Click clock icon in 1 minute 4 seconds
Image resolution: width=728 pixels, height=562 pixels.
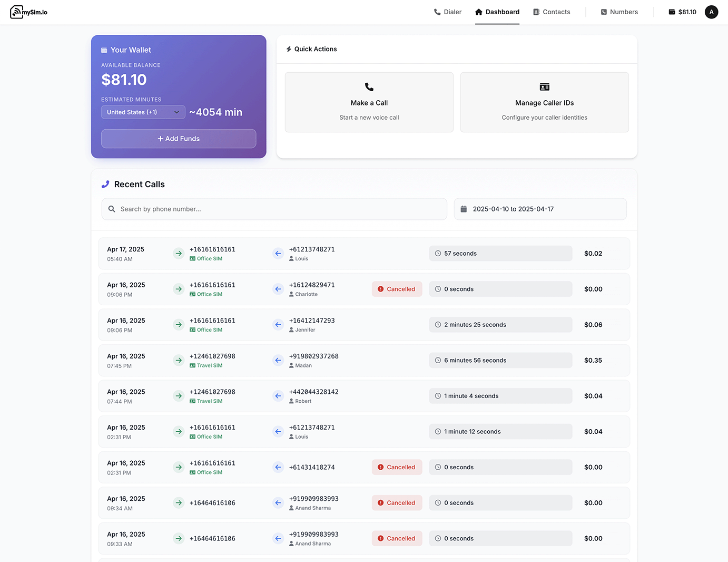[438, 396]
